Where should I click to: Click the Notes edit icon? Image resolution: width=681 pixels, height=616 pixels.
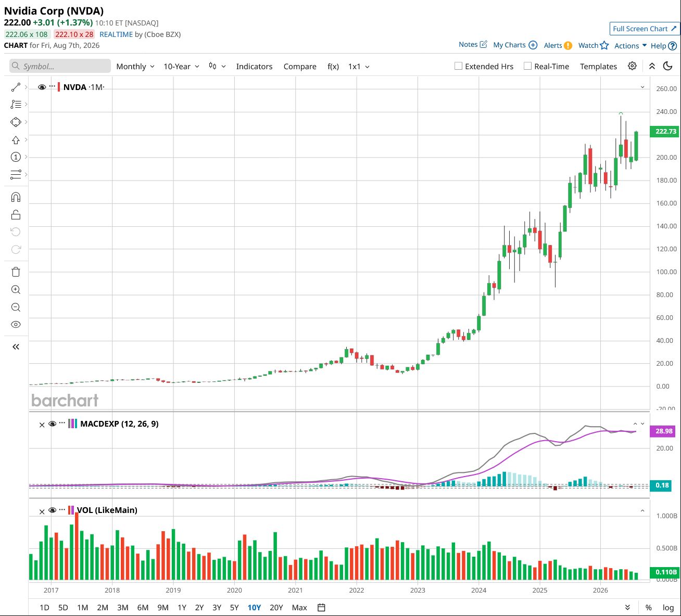483,44
